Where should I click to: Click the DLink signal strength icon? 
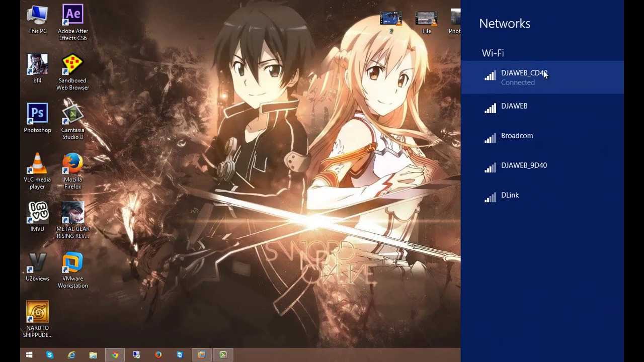[490, 197]
